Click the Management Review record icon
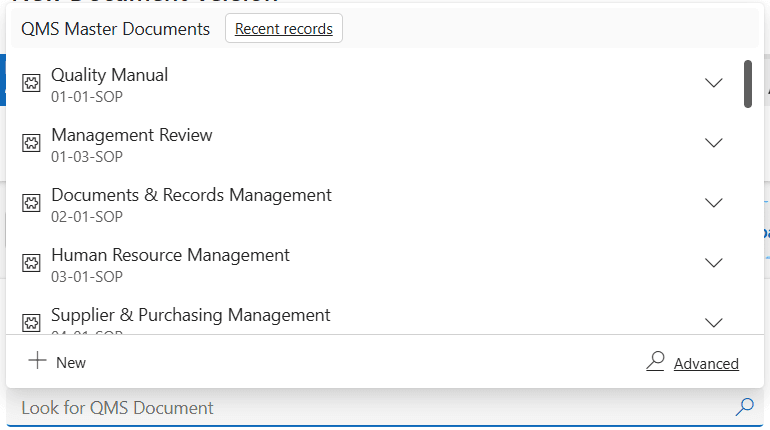The width and height of the screenshot is (770, 430). pos(31,143)
